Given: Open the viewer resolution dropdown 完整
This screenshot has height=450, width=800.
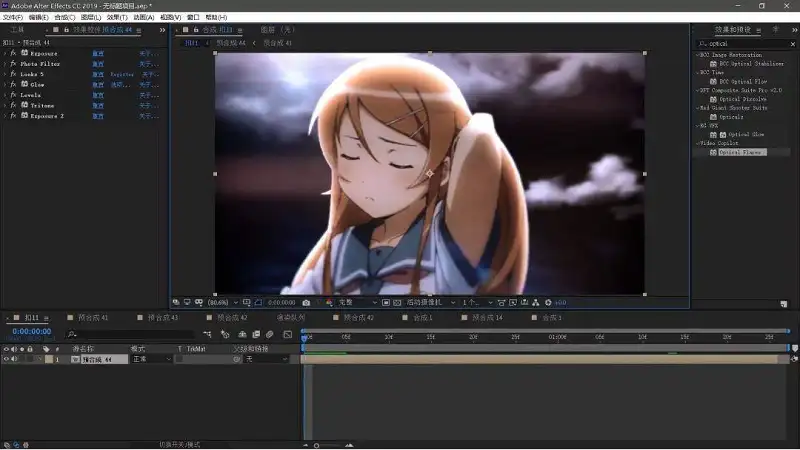Looking at the screenshot, I should coord(357,303).
